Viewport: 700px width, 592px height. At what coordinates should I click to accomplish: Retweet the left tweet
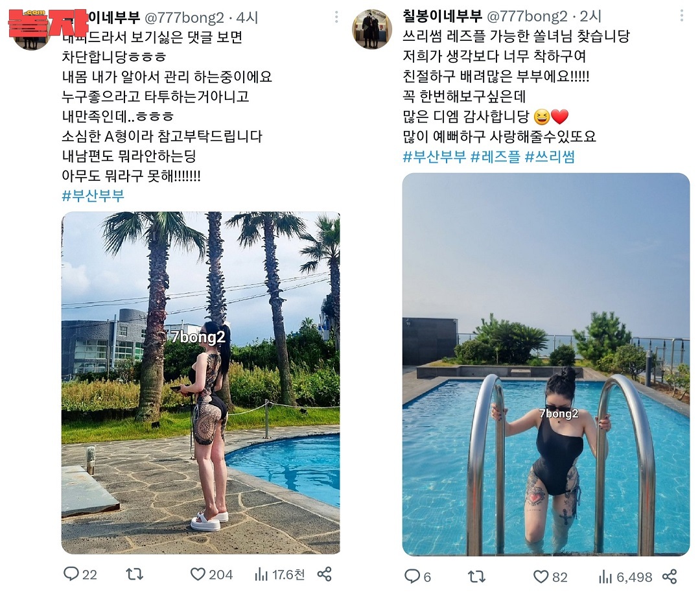coord(134,574)
